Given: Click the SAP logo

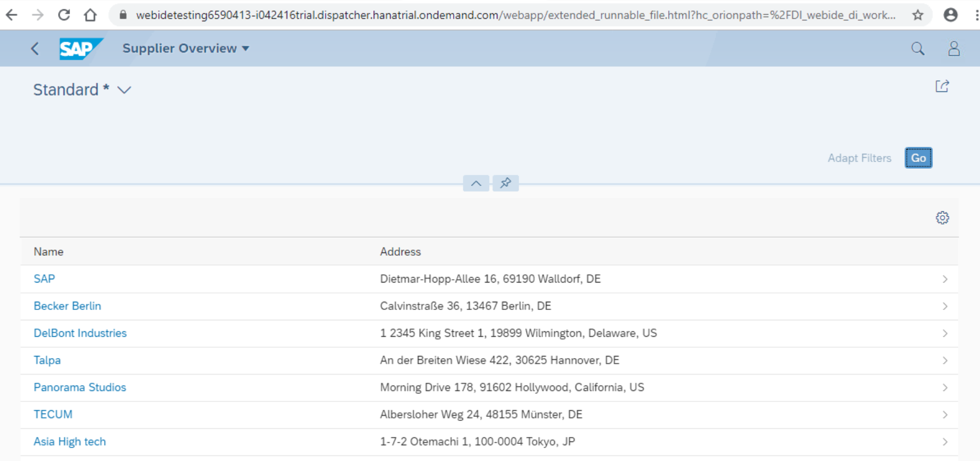Looking at the screenshot, I should click(x=80, y=49).
